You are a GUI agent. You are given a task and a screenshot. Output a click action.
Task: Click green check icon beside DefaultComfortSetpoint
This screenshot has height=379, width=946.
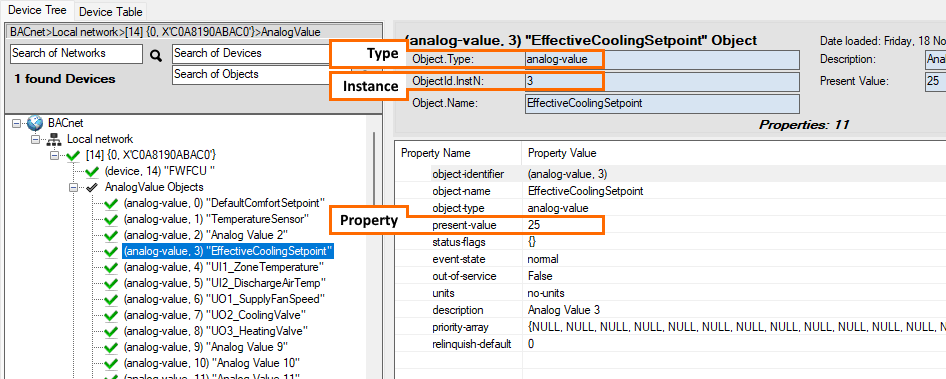pos(111,203)
